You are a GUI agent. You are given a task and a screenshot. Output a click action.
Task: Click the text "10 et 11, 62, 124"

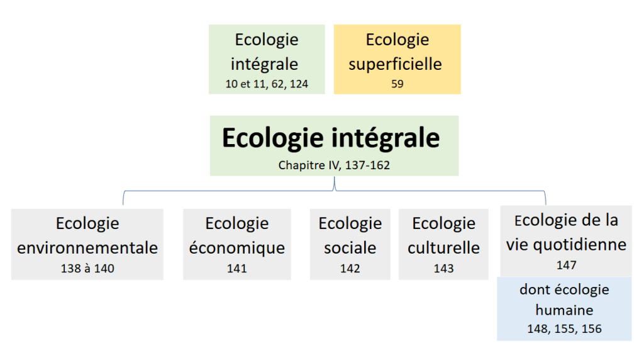(267, 84)
